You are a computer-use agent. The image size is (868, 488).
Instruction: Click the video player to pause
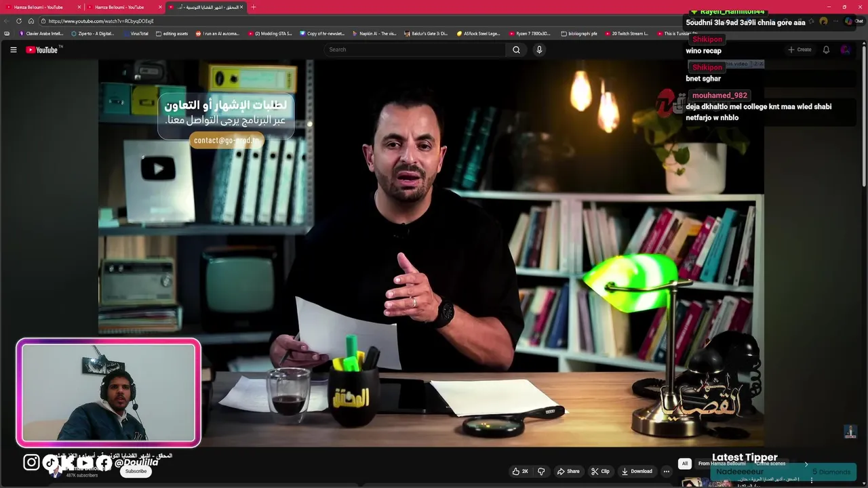[x=431, y=253]
